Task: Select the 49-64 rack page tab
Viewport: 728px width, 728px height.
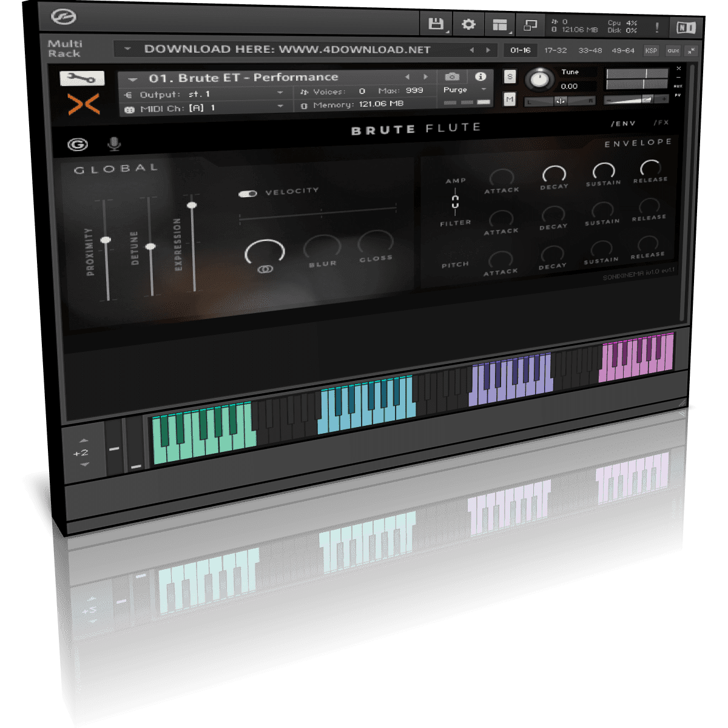Action: (x=623, y=50)
